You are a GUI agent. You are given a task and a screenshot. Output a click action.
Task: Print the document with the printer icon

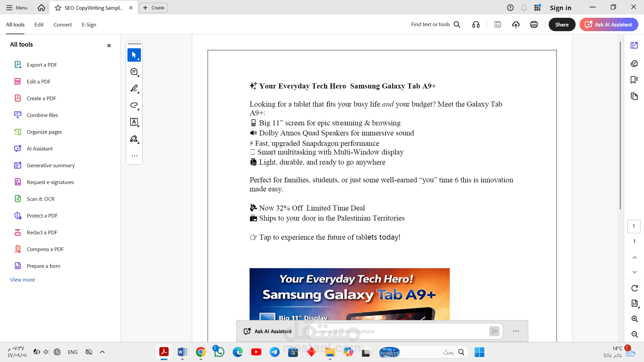[534, 24]
